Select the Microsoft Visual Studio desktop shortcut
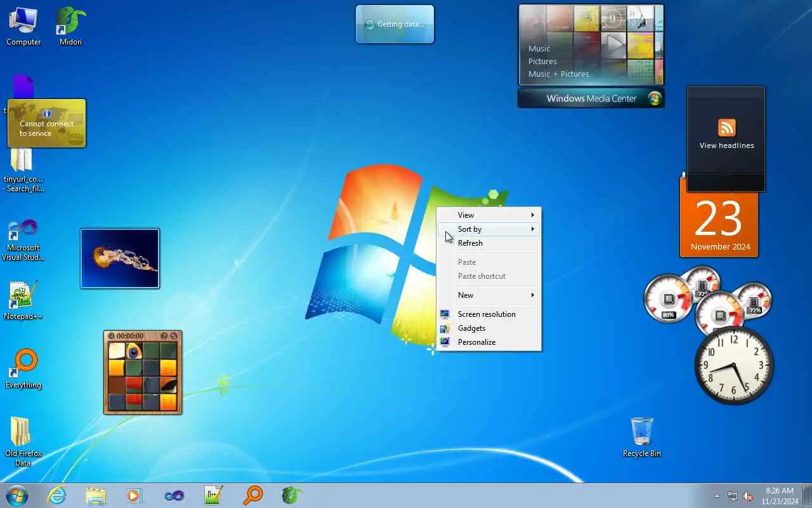The height and width of the screenshot is (508, 812). (x=23, y=240)
